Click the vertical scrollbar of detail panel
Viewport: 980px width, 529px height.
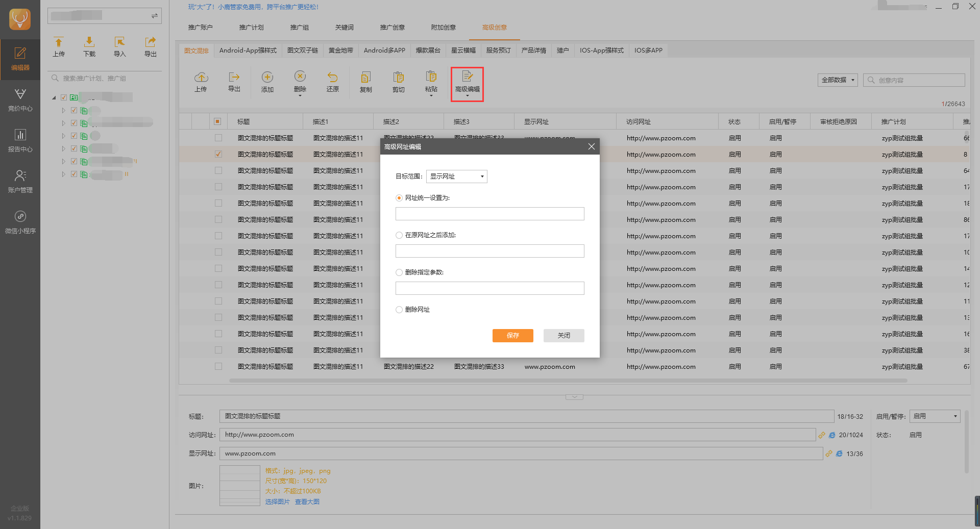pyautogui.click(x=966, y=441)
